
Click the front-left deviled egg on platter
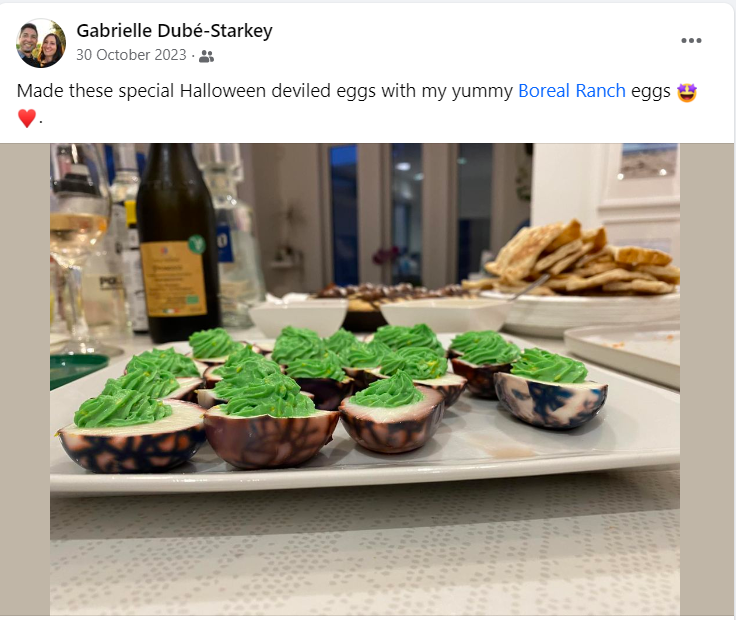coord(131,431)
